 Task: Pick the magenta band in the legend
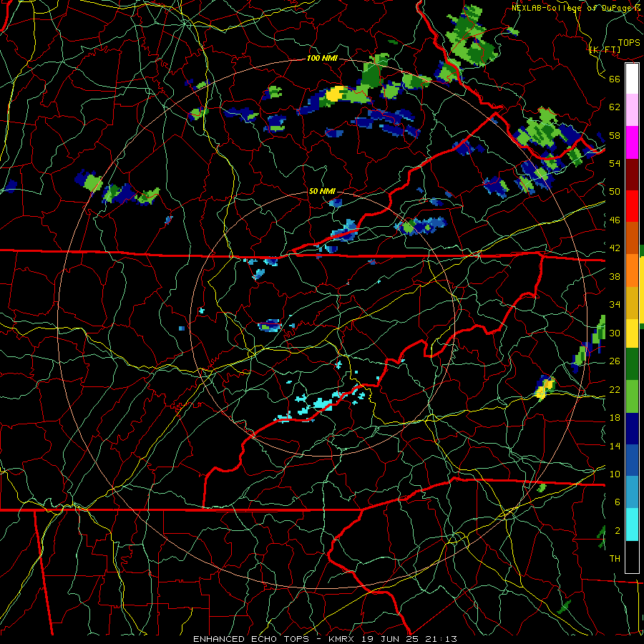point(632,142)
